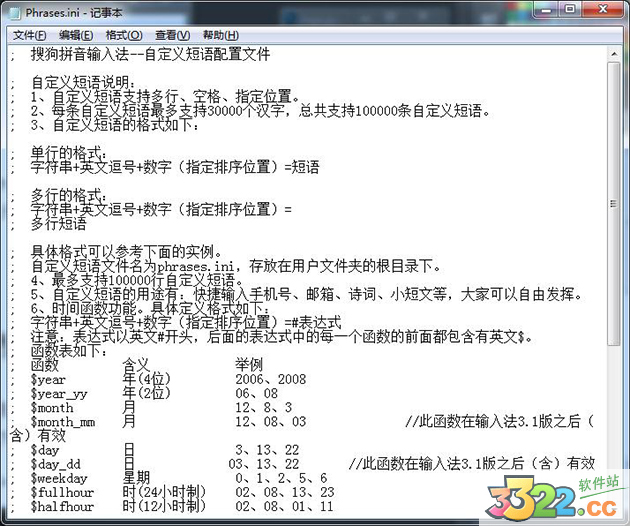Click the example '0、1、2、5、6'

[281, 478]
